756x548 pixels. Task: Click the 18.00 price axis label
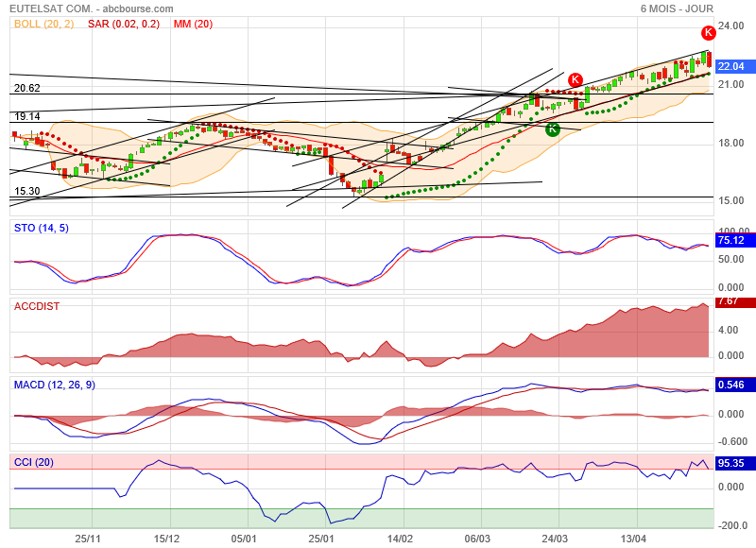(x=730, y=143)
